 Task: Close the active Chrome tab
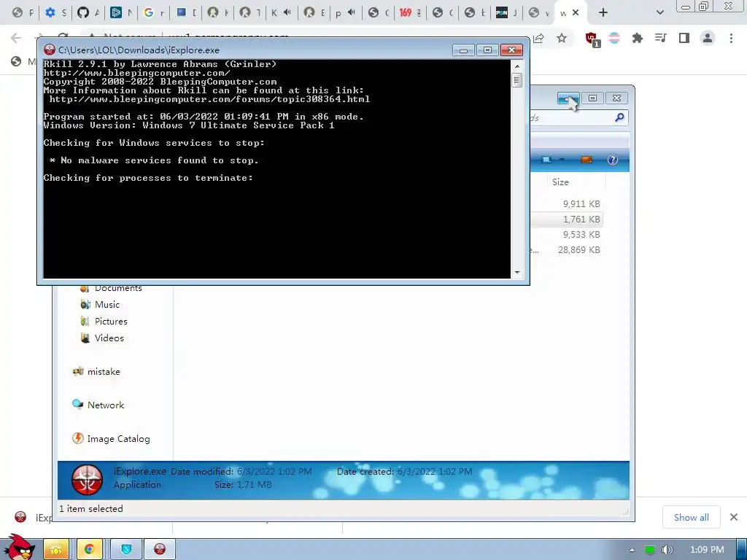576,12
